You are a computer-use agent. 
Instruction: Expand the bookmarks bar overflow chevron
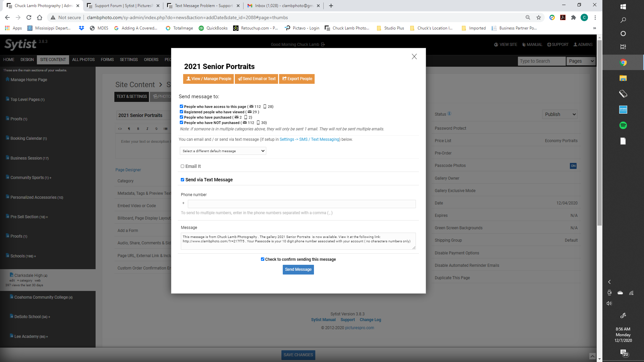595,28
